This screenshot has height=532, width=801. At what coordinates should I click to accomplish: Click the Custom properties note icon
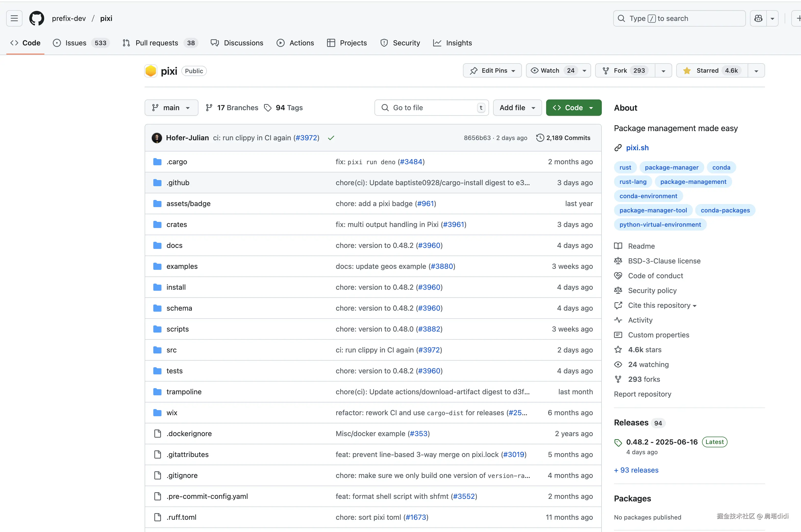point(618,335)
